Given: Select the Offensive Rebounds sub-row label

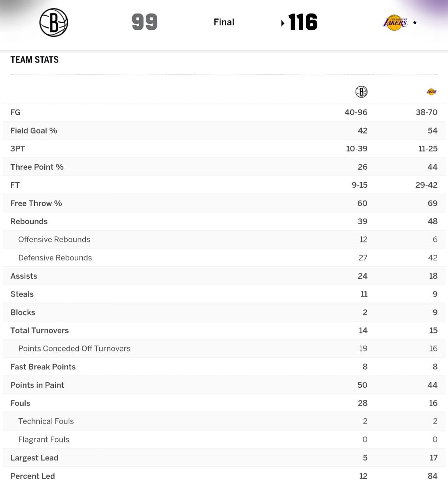Looking at the screenshot, I should tap(54, 239).
